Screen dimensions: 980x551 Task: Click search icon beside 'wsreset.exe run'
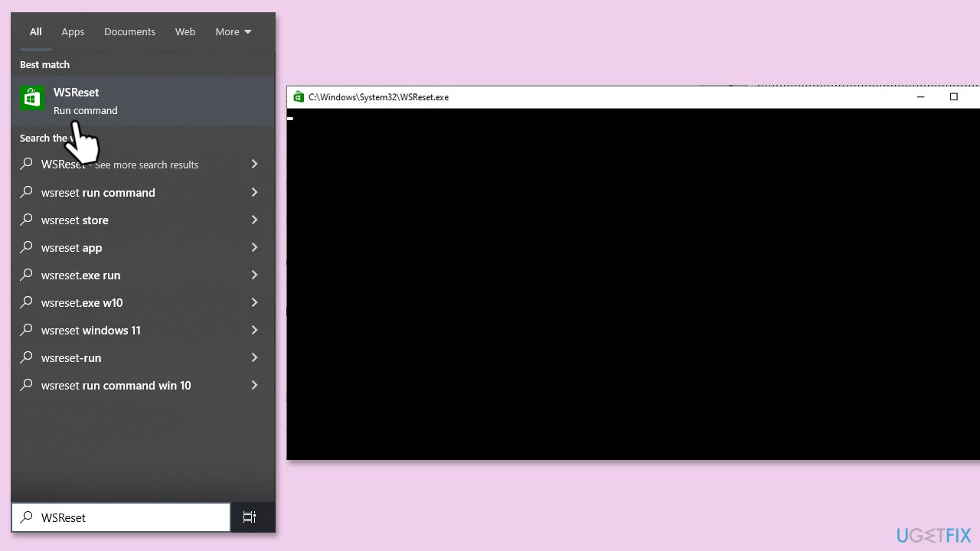(27, 275)
